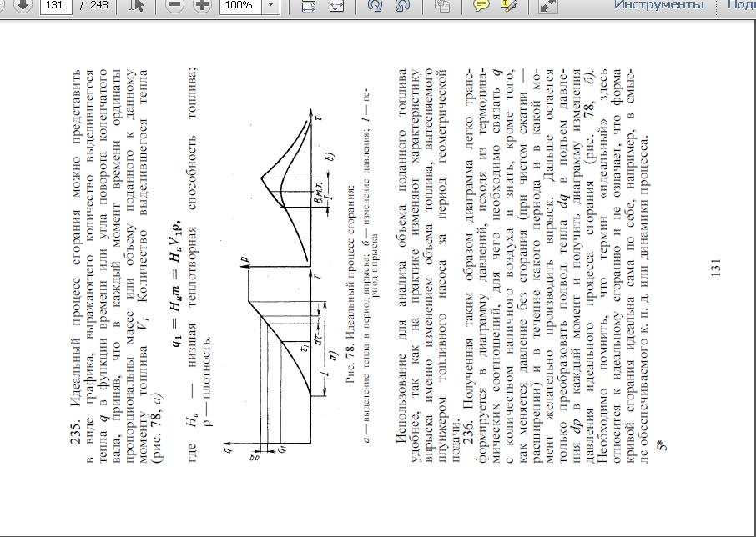Select the highlight text tool

click(x=508, y=5)
